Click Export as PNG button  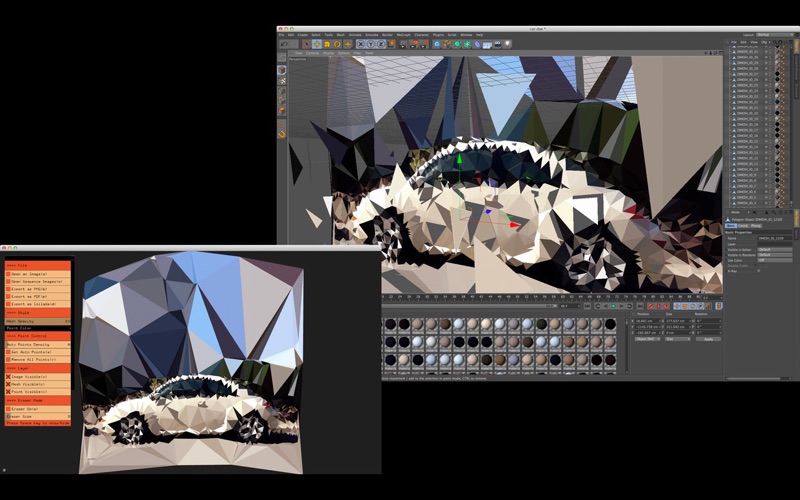point(38,289)
